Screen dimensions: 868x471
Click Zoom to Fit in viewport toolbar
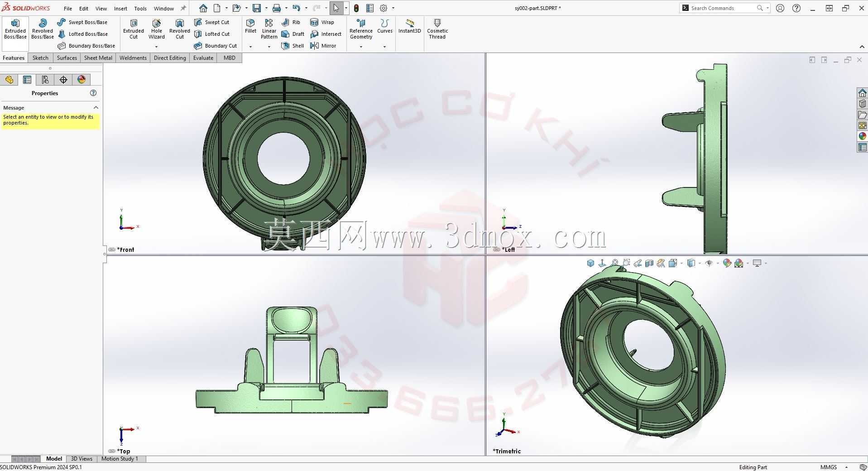coord(614,263)
